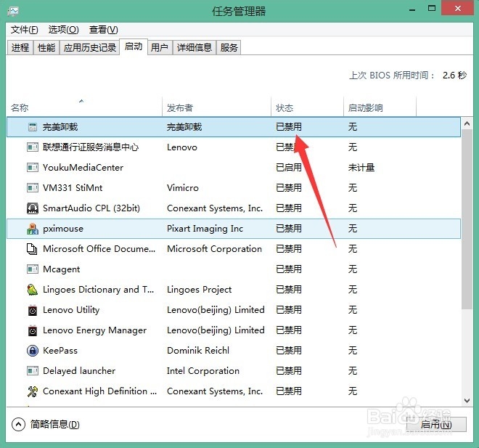Minimize the Task Manager window

point(412,9)
